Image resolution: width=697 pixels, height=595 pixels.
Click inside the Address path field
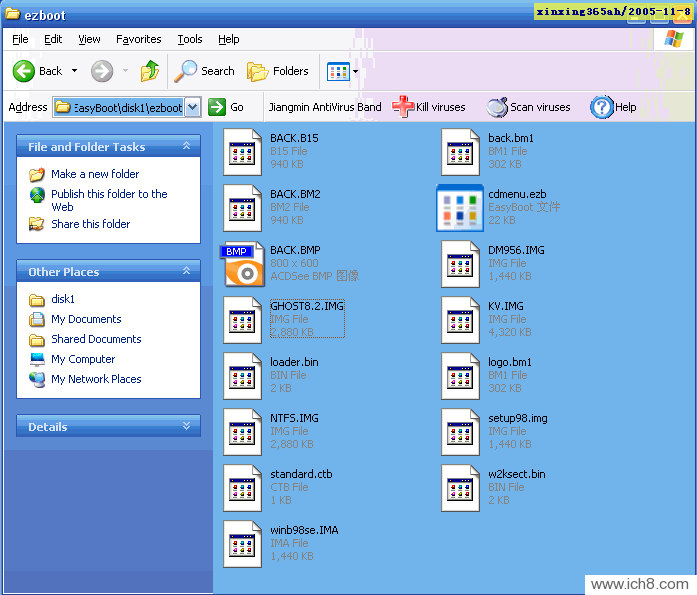(127, 107)
